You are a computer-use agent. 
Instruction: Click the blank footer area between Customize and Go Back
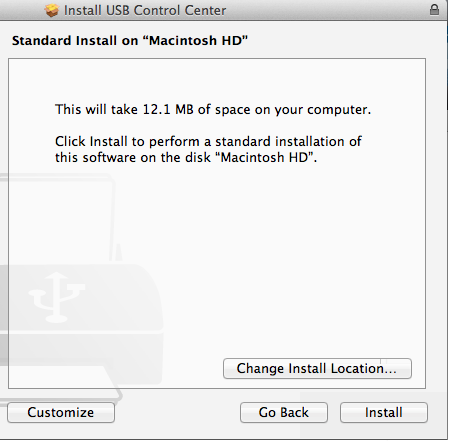[x=177, y=412]
